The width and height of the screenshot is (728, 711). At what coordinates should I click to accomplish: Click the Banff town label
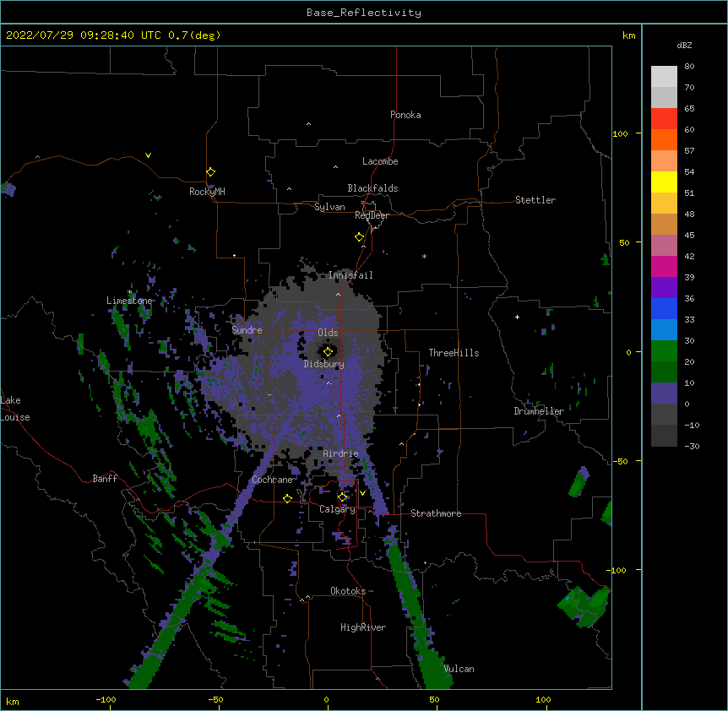[x=105, y=479]
